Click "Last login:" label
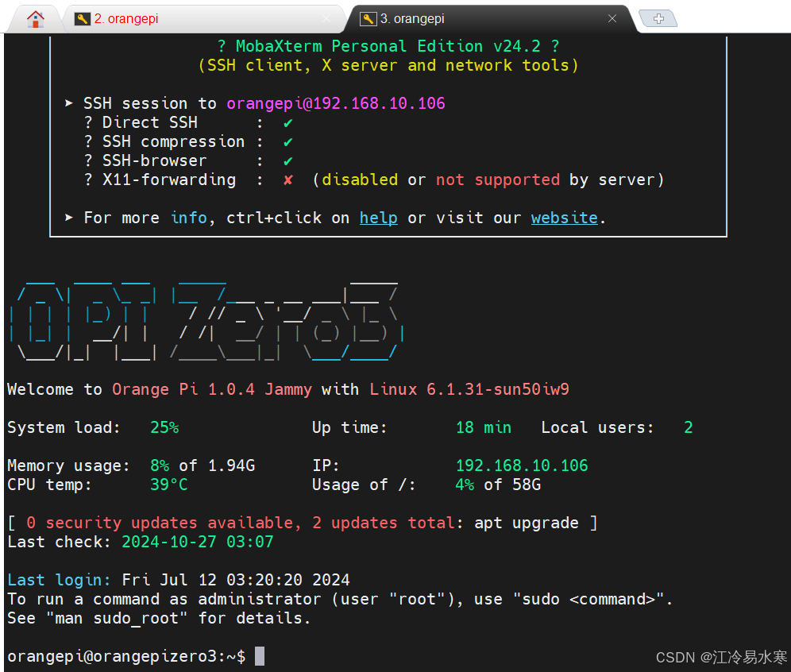791x672 pixels. pos(59,580)
